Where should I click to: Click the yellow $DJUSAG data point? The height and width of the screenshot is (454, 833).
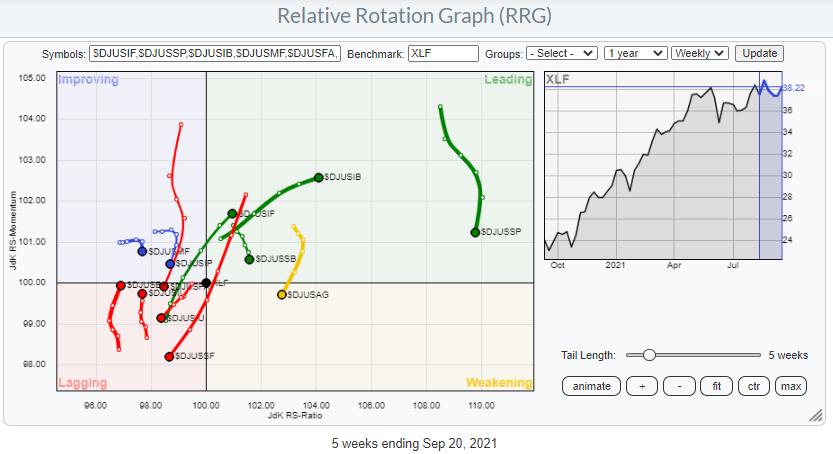point(282,294)
